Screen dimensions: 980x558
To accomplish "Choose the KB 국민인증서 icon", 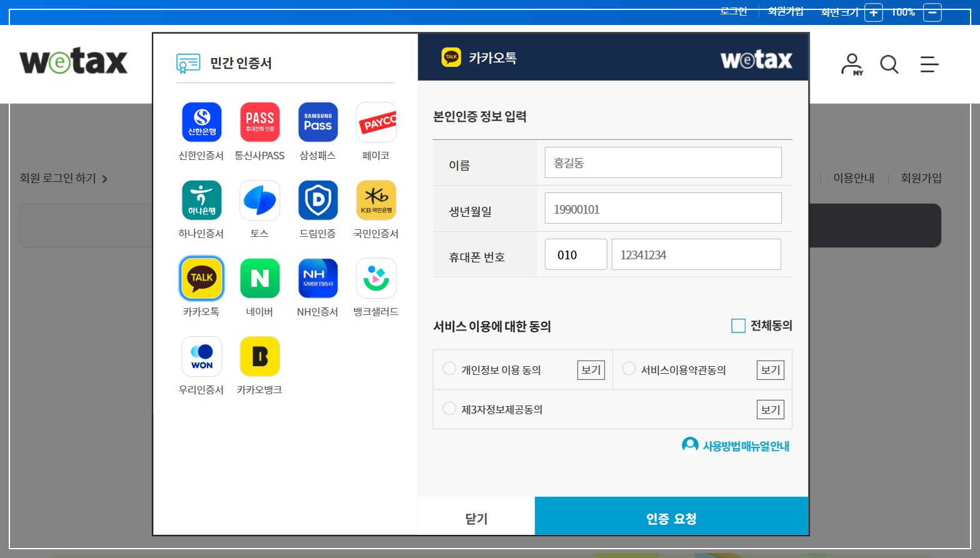I will [x=376, y=200].
